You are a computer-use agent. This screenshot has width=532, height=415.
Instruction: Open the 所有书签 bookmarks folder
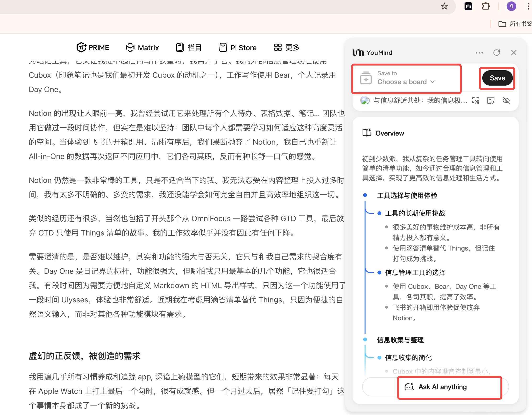pyautogui.click(x=515, y=24)
